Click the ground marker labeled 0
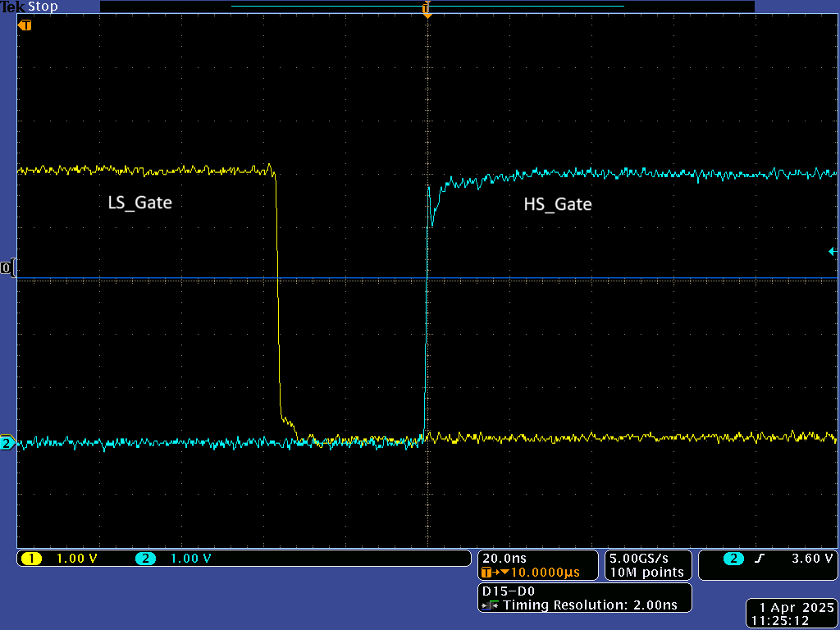 pos(7,268)
